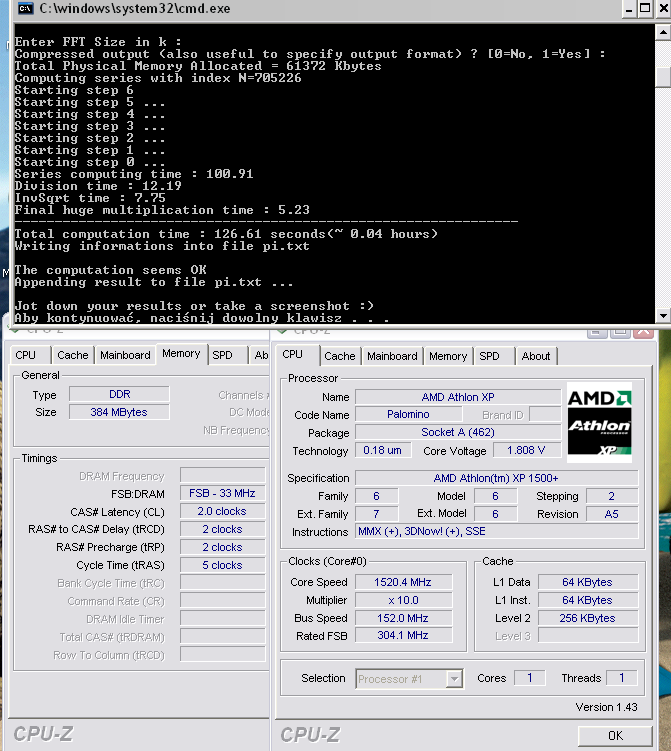Click the Core Speed value 1520.4 MHz
Screen dimensions: 671x751
point(403,582)
